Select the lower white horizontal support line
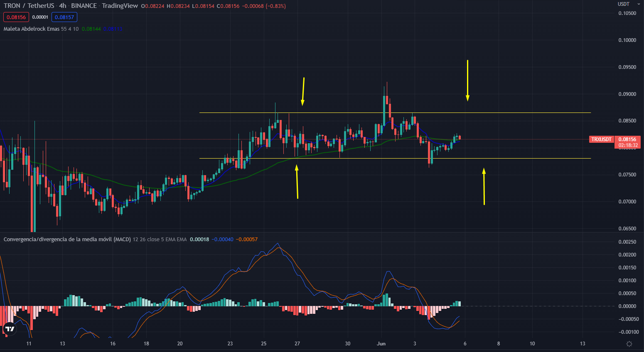The height and width of the screenshot is (352, 644). [395, 158]
